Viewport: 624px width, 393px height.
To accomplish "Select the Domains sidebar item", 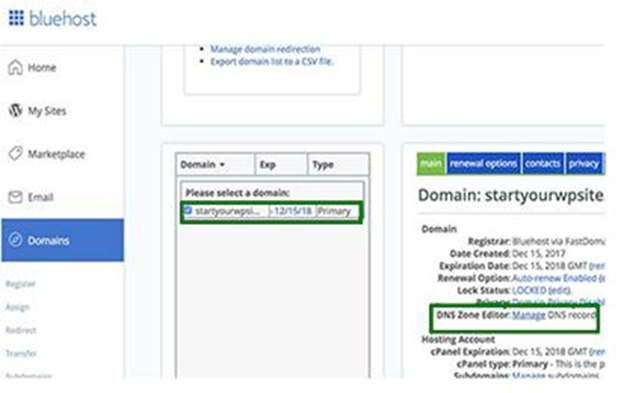I will point(62,240).
